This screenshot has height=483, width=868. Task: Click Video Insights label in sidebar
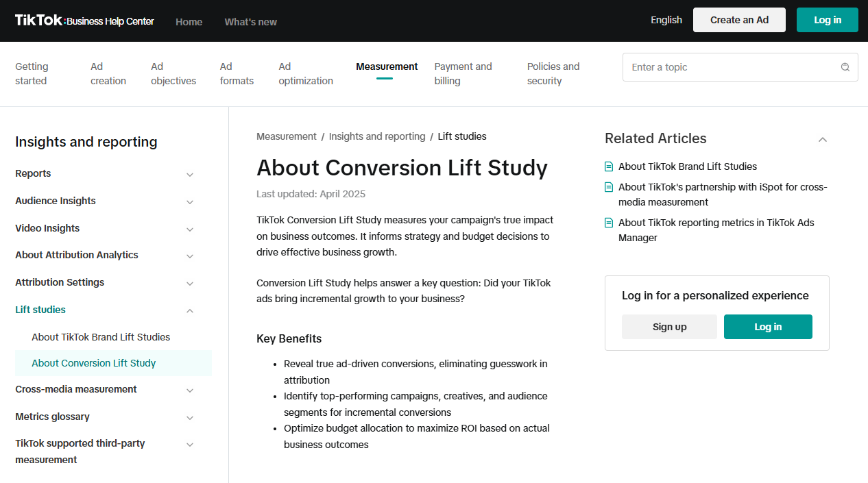coord(47,228)
